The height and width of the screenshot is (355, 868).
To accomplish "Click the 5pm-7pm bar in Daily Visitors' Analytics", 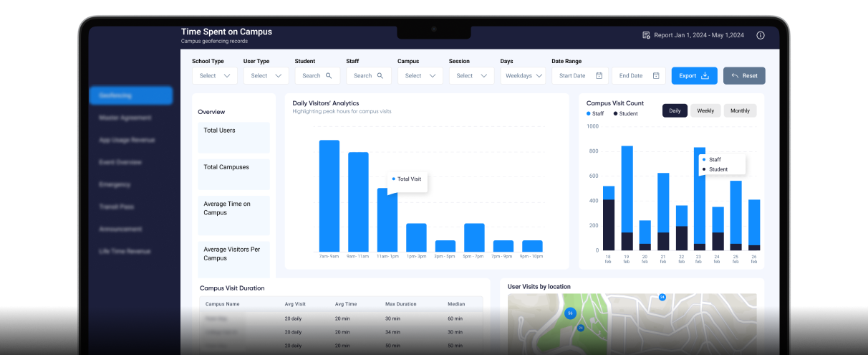I will coord(474,237).
